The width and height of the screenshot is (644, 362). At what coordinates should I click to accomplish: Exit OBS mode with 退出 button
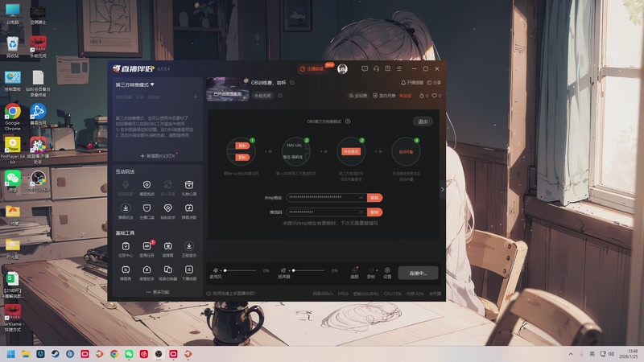423,121
